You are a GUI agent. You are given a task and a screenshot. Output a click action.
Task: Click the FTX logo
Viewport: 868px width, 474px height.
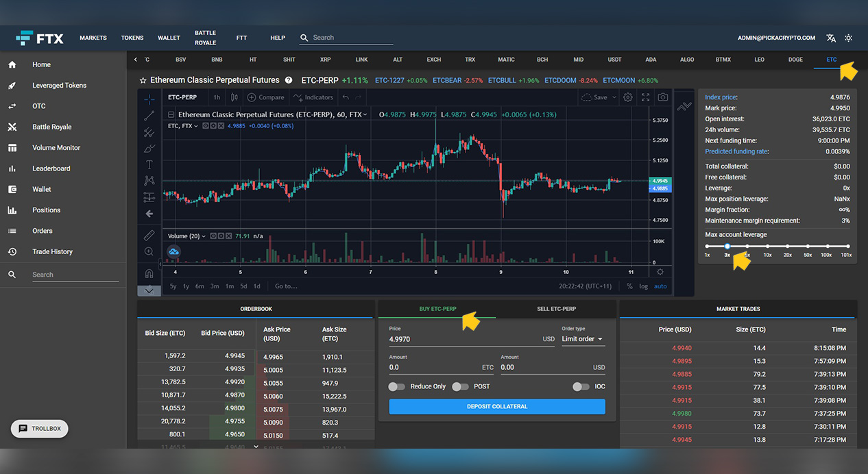(x=40, y=38)
